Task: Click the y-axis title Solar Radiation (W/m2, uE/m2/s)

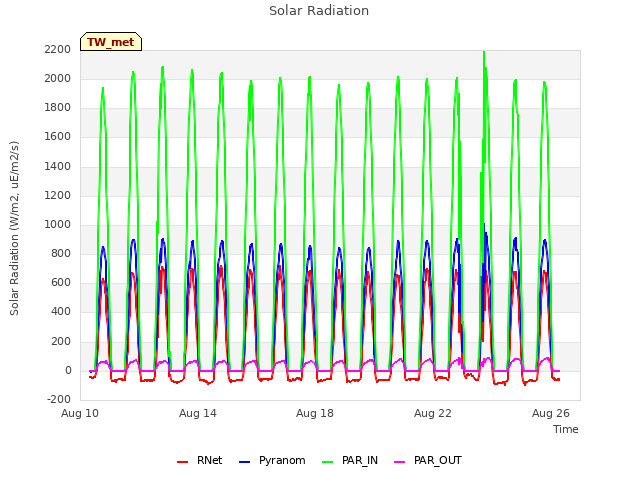Action: 14,228
